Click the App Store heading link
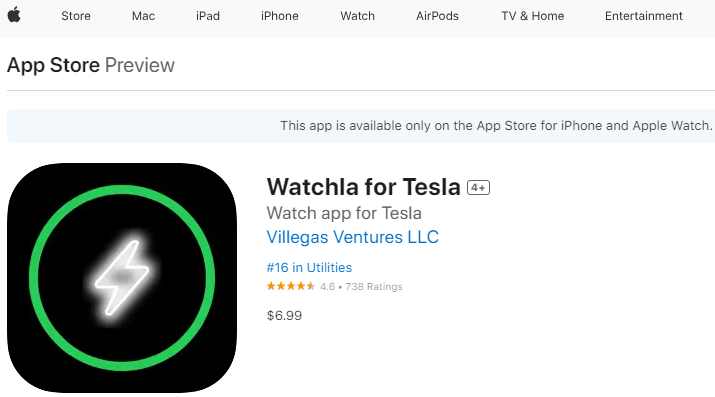Viewport: 715px width, 397px height. coord(53,65)
